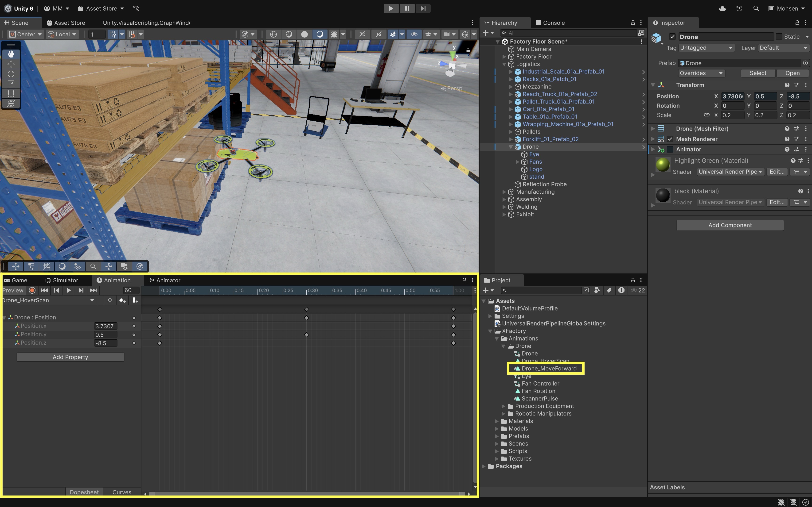Play the Drone_HoverScan animation clip
Screen dimensions: 812x507
[68, 290]
